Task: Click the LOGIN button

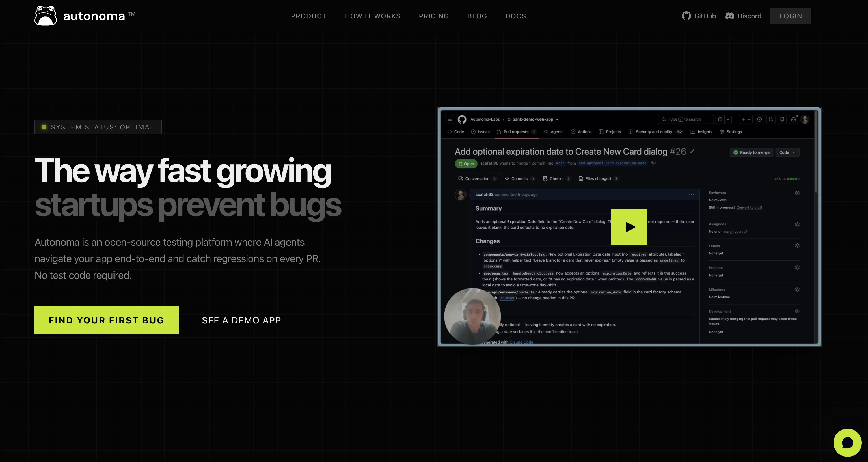Action: coord(791,16)
